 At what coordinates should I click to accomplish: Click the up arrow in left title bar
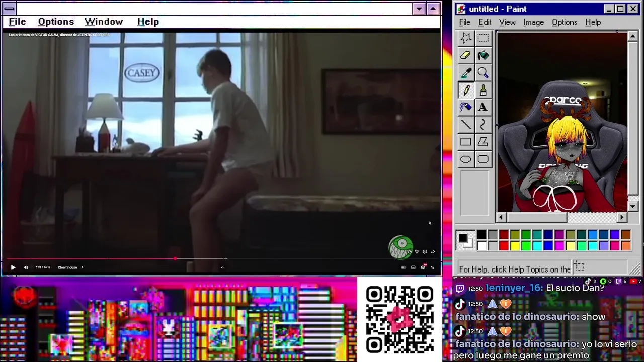(433, 9)
